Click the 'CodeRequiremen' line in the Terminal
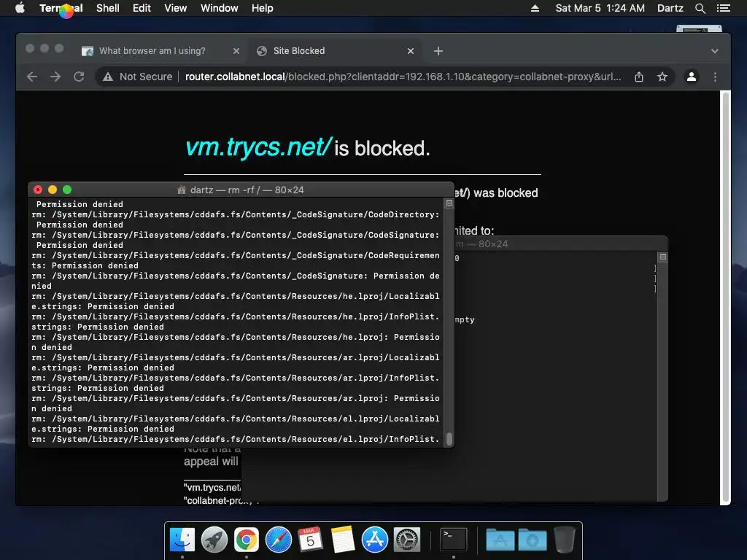Image resolution: width=747 pixels, height=560 pixels. 236,255
